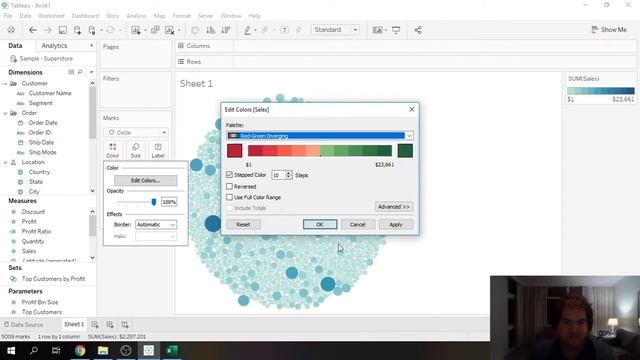Image resolution: width=640 pixels, height=360 pixels.
Task: Open the Analysis menu
Action: pyautogui.click(x=136, y=16)
